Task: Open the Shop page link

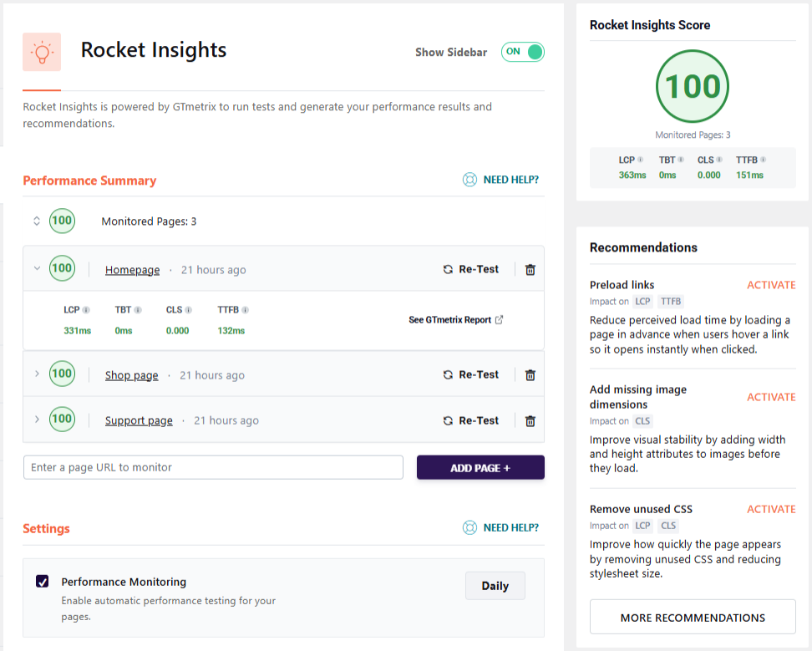Action: pos(131,375)
